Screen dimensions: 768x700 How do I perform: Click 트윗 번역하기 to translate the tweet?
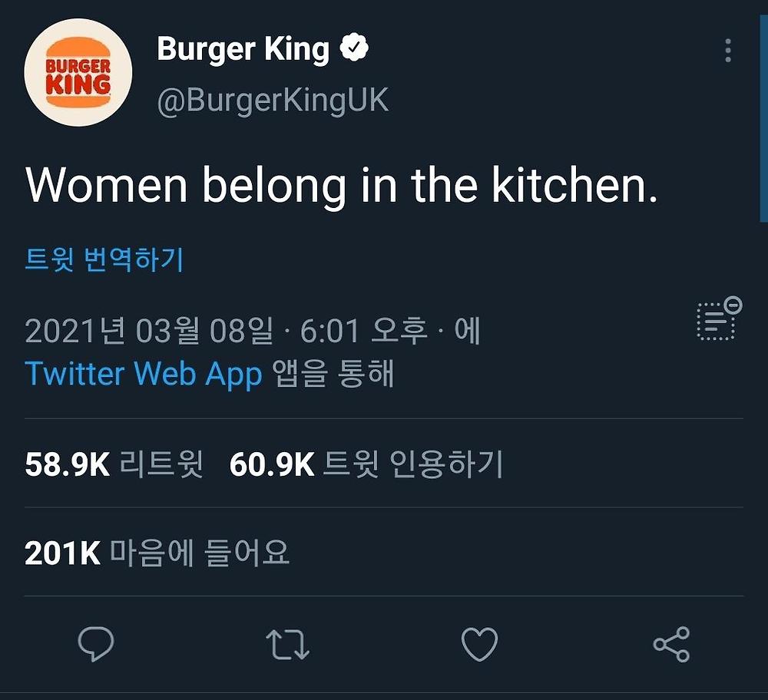[x=104, y=259]
